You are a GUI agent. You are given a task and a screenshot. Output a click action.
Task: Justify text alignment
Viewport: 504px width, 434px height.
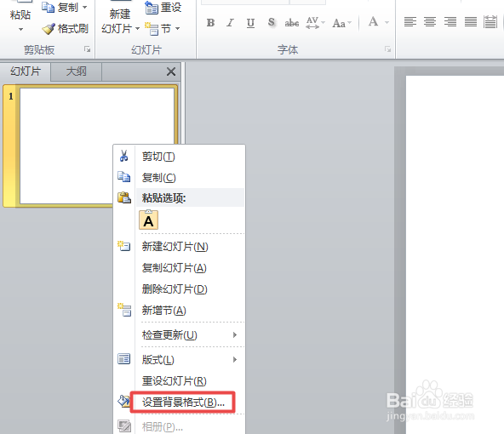tap(470, 22)
